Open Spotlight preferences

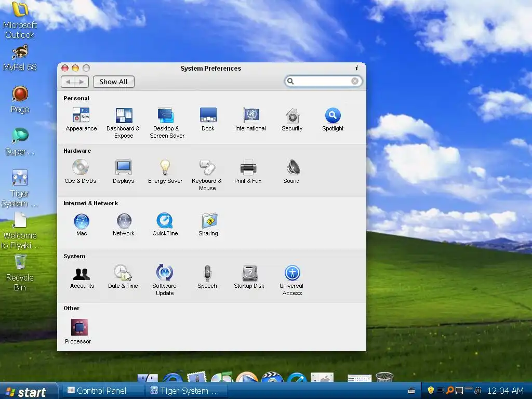tap(333, 119)
